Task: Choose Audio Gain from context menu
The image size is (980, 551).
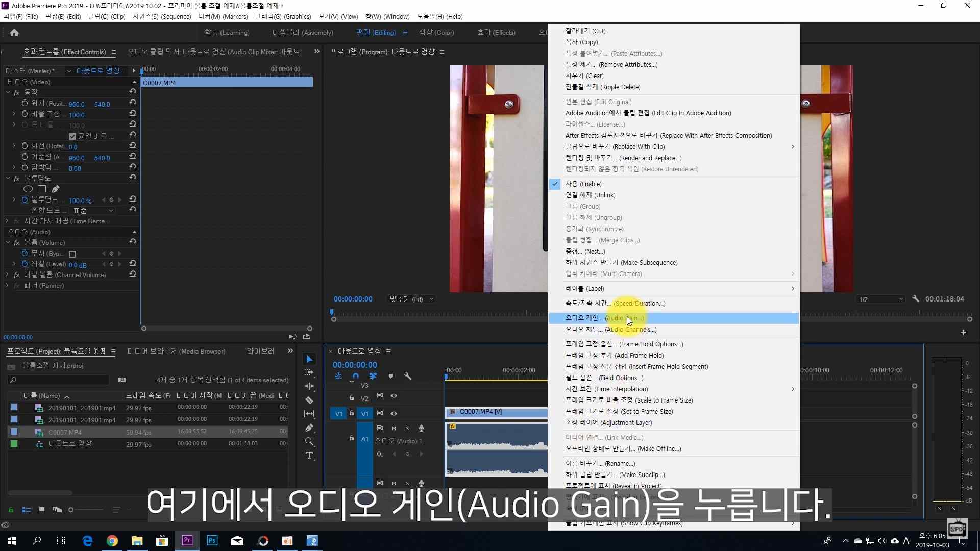Action: (x=604, y=318)
